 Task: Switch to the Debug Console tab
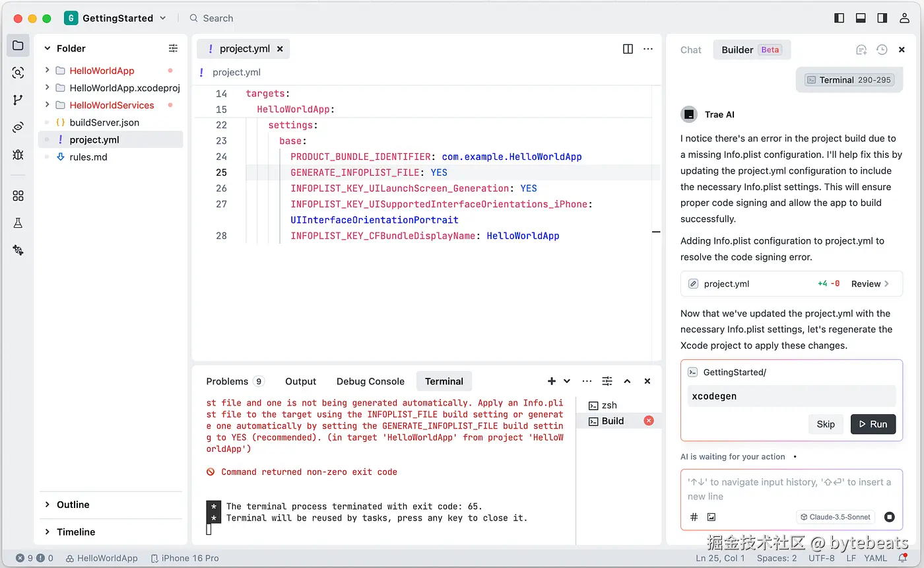[370, 381]
